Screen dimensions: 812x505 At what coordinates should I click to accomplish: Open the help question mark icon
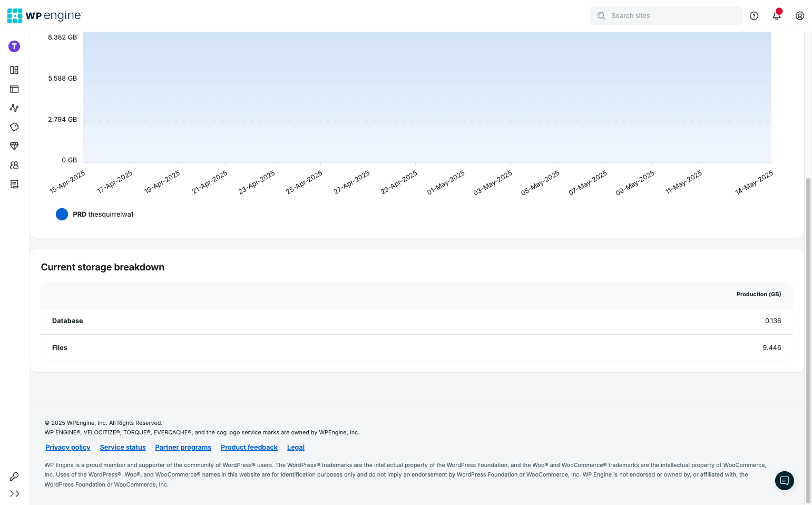(x=754, y=16)
